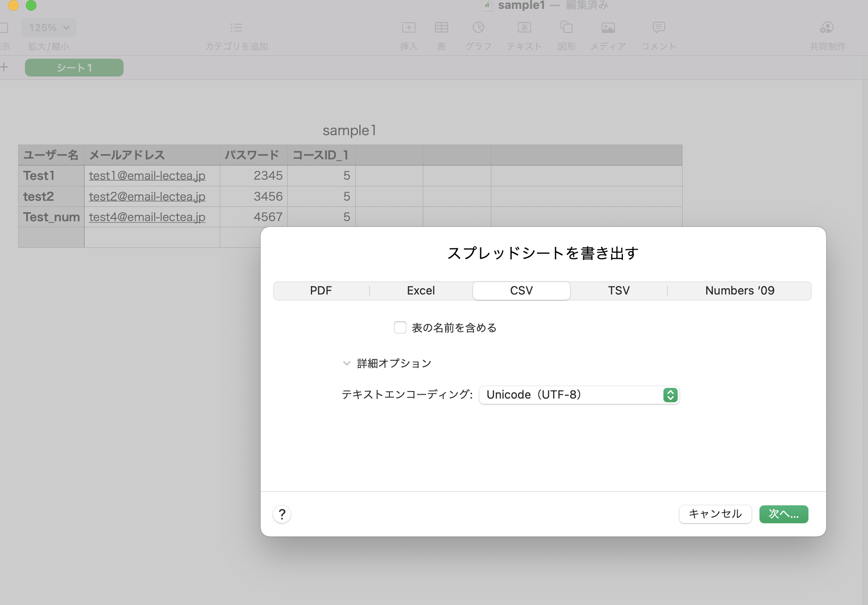Click the Text (テキスト) box icon

[x=524, y=28]
